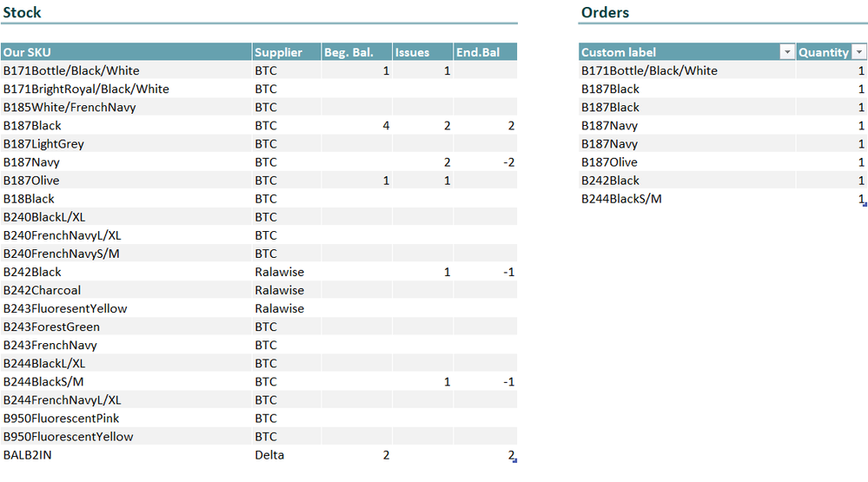The image size is (868, 482).
Task: Click the Orders section heading
Action: click(x=605, y=12)
